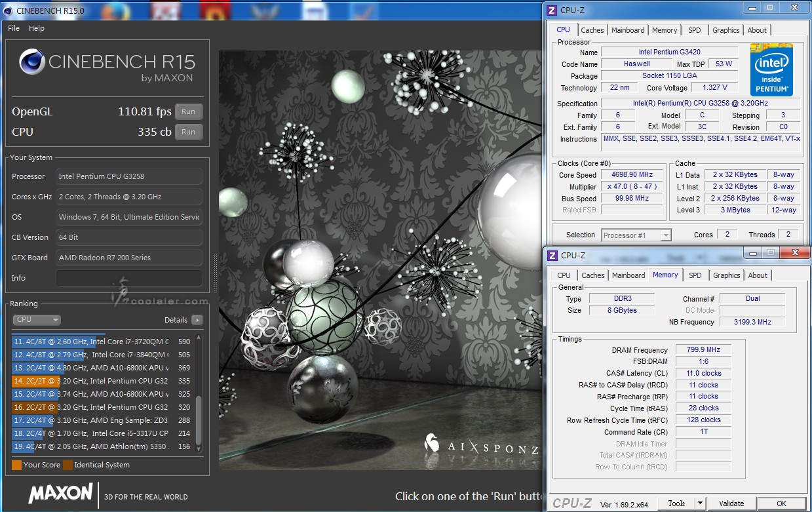Open the Help menu in Cinebench
812x512 pixels.
point(37,28)
